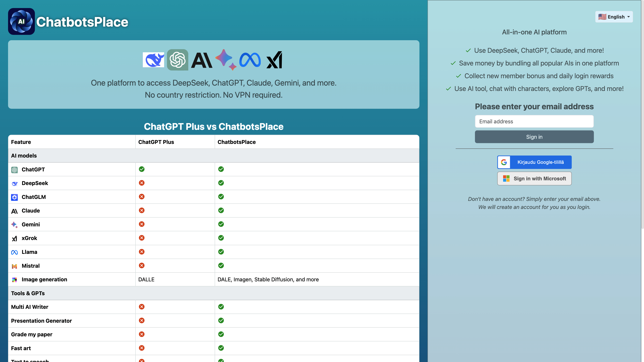Click ChatbotsPlace checkmark in Multi AI Writer row
Viewport: 644px width, 362px height.
tap(221, 307)
